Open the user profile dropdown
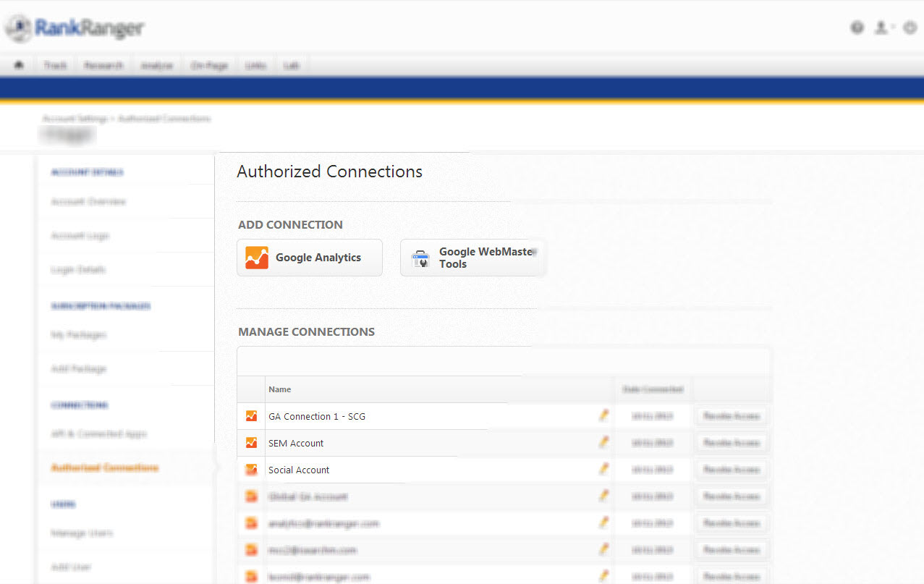Screen dimensions: 924x584 click(x=883, y=27)
